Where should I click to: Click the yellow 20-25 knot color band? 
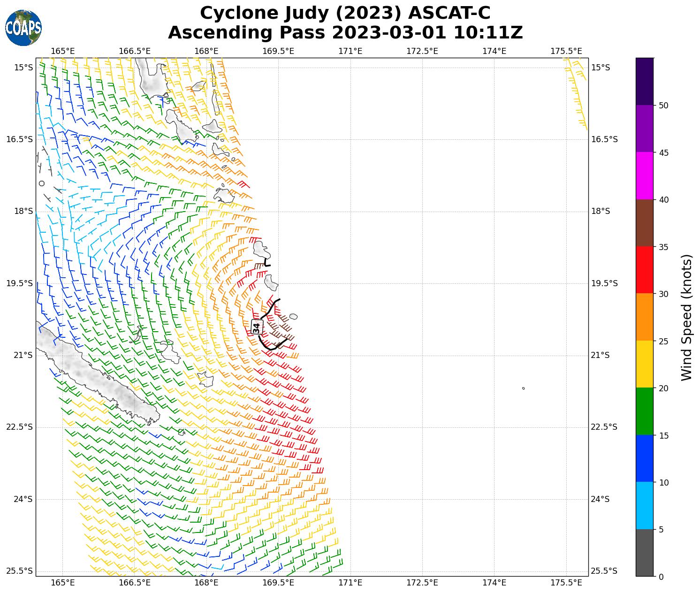click(644, 364)
